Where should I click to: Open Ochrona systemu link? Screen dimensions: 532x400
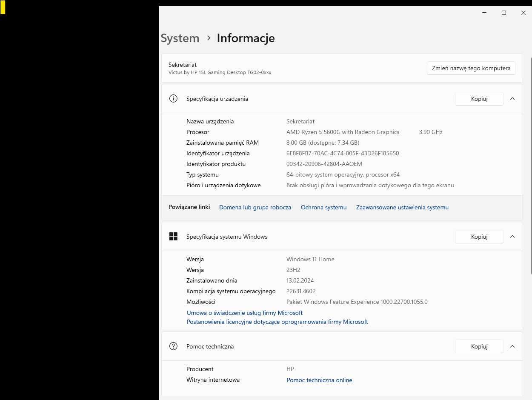(323, 207)
